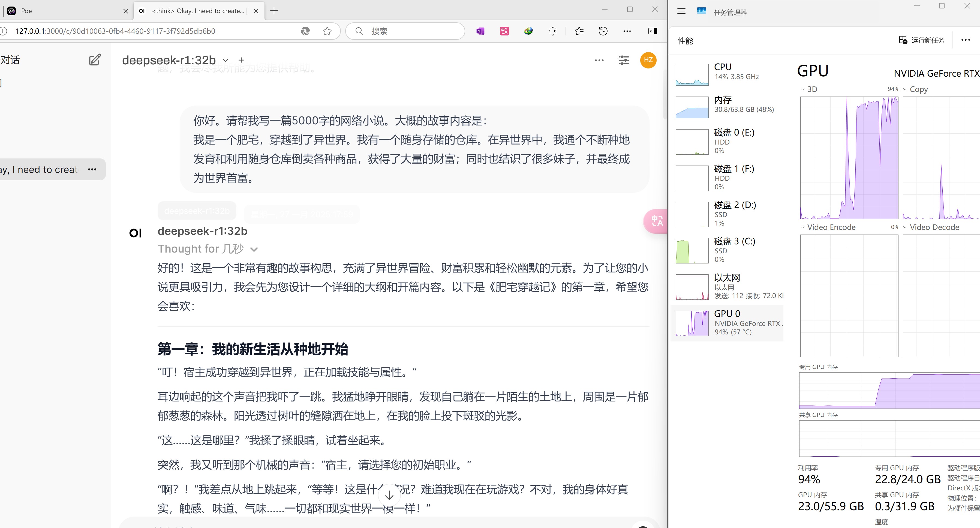Open the chat controls sliders icon
The image size is (980, 528).
click(624, 60)
